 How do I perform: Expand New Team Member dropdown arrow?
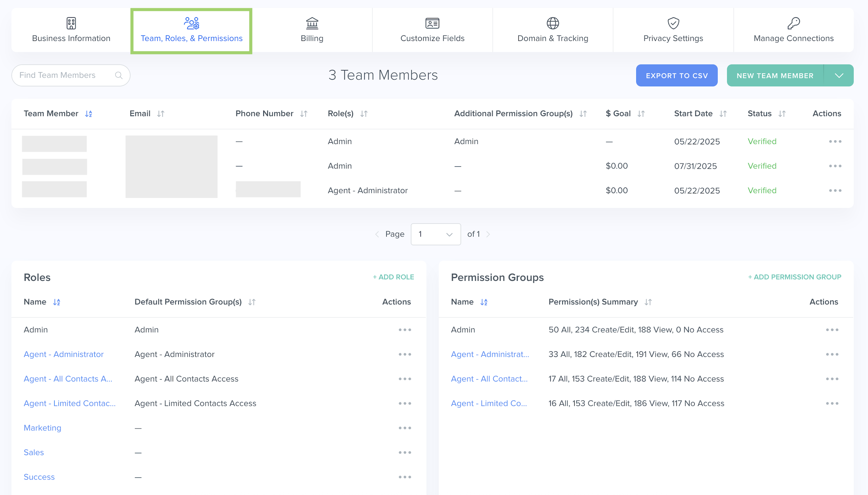click(839, 76)
